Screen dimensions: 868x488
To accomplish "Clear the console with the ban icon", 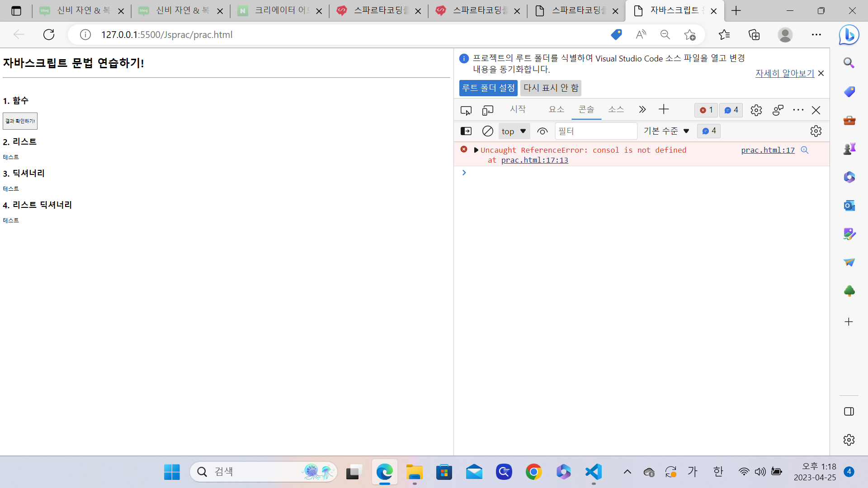I will click(x=488, y=131).
